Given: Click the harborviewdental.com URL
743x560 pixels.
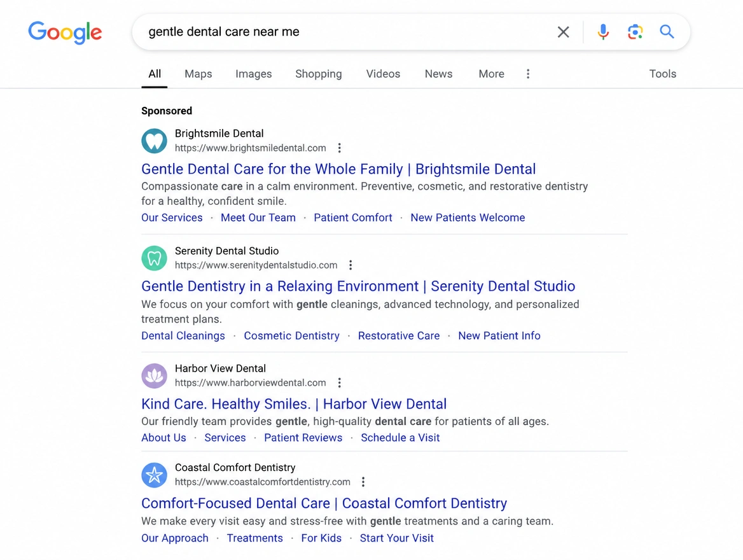Looking at the screenshot, I should (x=250, y=382).
